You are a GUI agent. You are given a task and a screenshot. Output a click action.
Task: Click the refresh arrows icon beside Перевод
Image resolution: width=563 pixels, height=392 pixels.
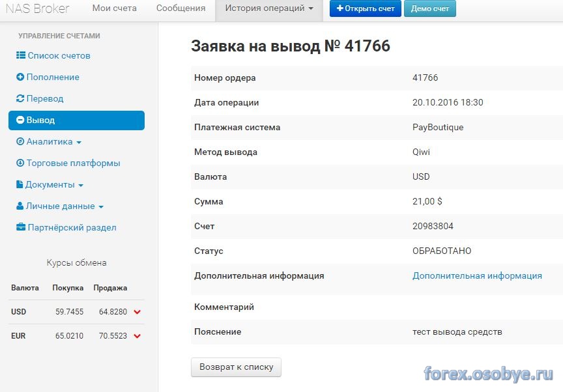point(20,98)
